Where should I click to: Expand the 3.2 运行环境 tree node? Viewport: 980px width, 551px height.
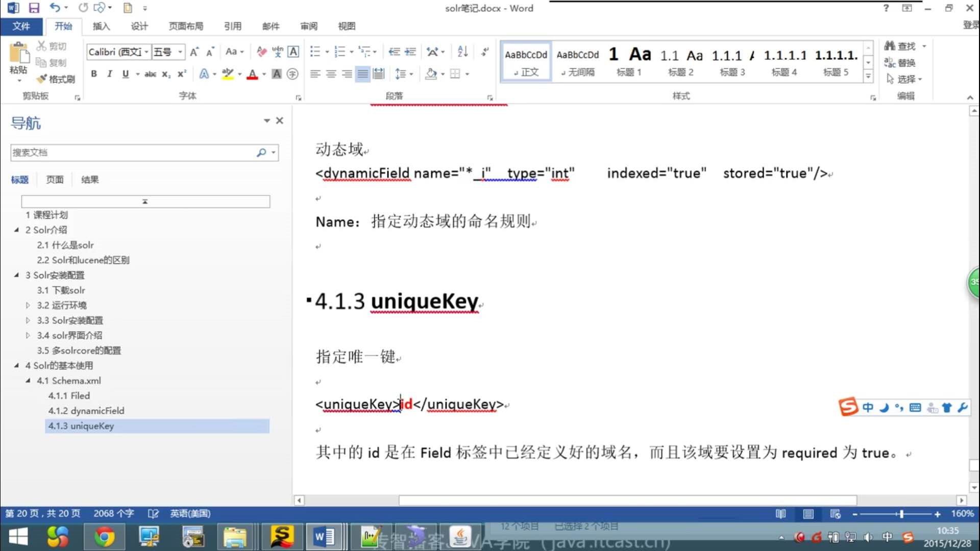point(28,305)
